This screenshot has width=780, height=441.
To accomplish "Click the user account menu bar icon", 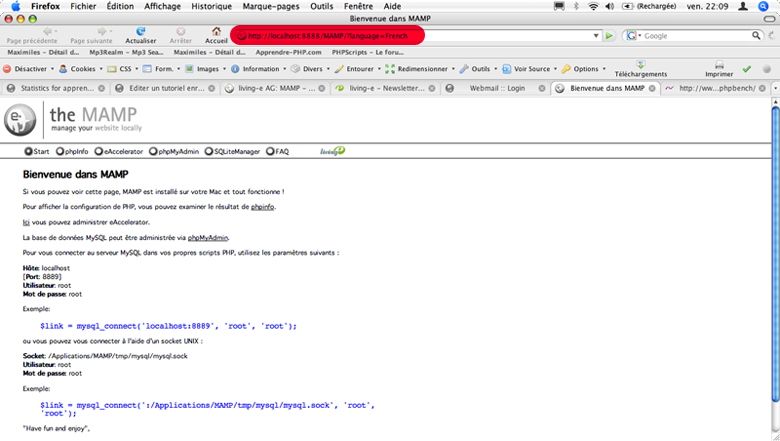I will [743, 6].
